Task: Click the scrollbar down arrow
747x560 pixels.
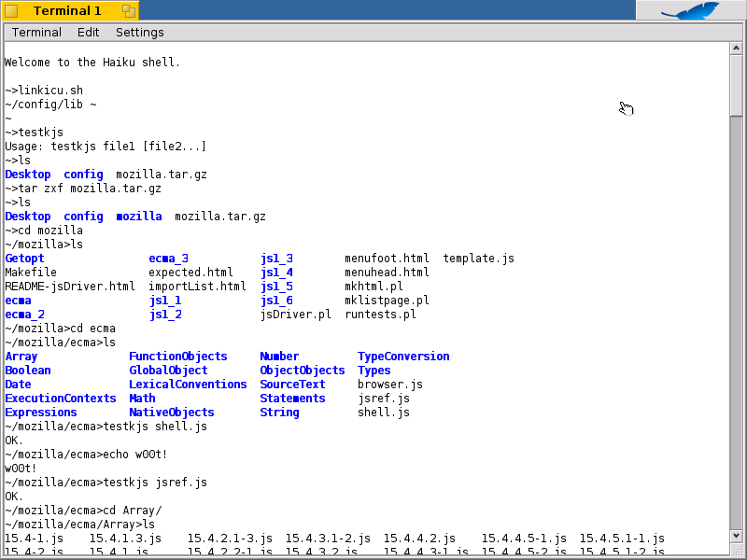Action: [736, 536]
